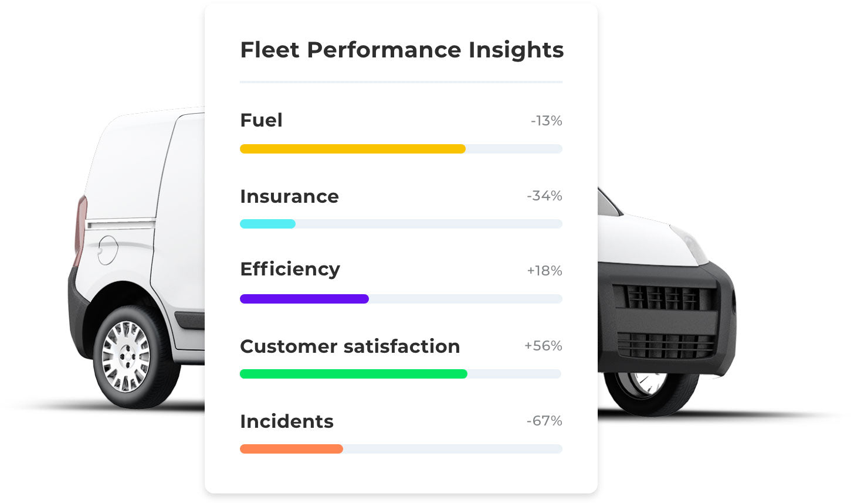Select the Incidents label

coord(286,421)
